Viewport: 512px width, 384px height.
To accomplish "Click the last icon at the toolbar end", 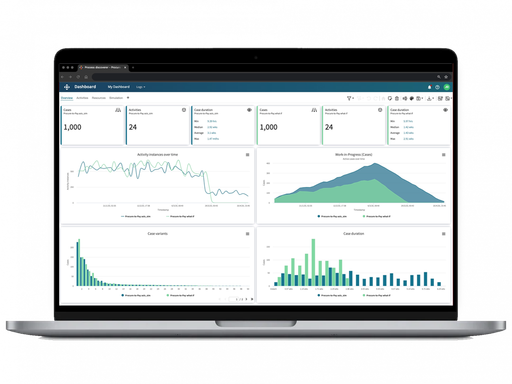I will coord(448,98).
